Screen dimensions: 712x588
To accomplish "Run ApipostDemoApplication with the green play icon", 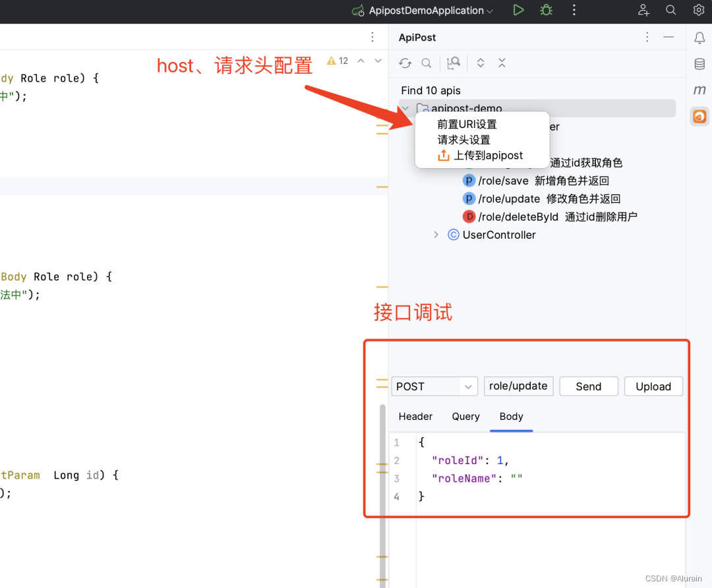I will tap(518, 10).
